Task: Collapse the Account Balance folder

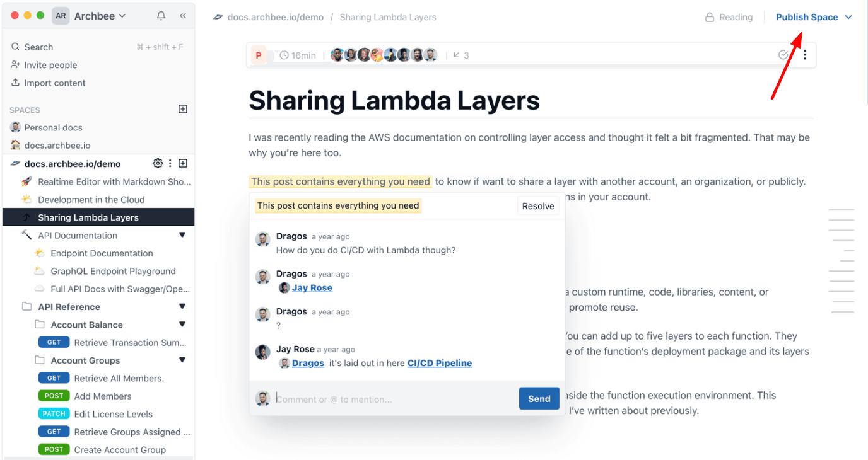Action: click(182, 325)
